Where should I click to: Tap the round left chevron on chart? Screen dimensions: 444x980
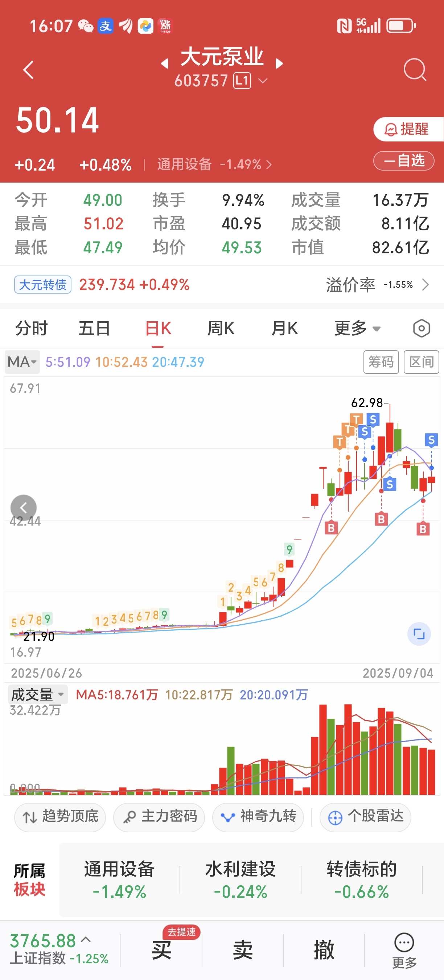[x=24, y=507]
